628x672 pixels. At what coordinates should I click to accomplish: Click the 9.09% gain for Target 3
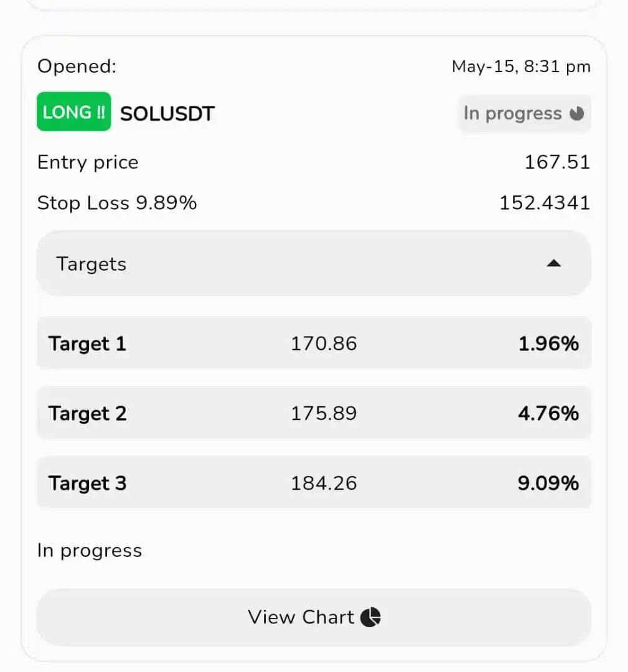click(x=548, y=483)
